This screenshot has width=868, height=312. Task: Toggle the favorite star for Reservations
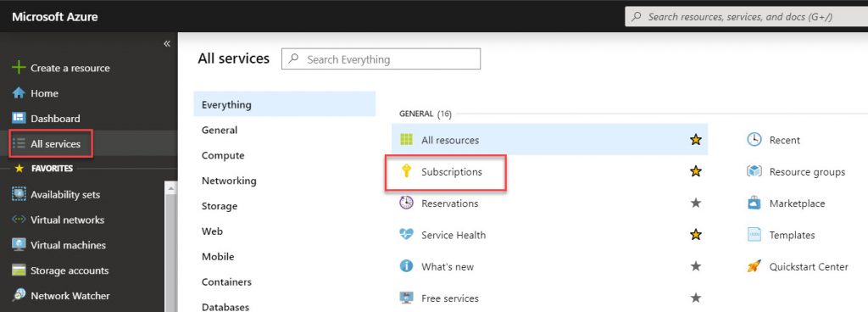point(696,203)
